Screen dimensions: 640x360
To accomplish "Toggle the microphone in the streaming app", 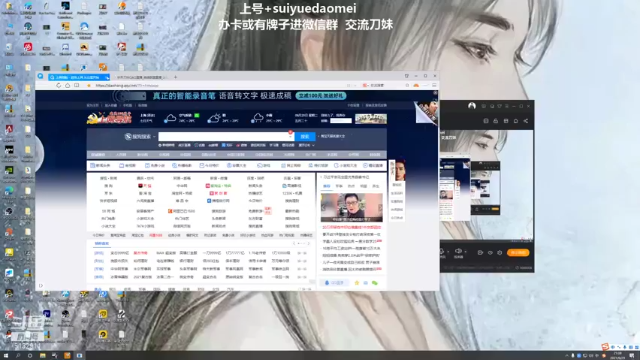I will pos(442,251).
